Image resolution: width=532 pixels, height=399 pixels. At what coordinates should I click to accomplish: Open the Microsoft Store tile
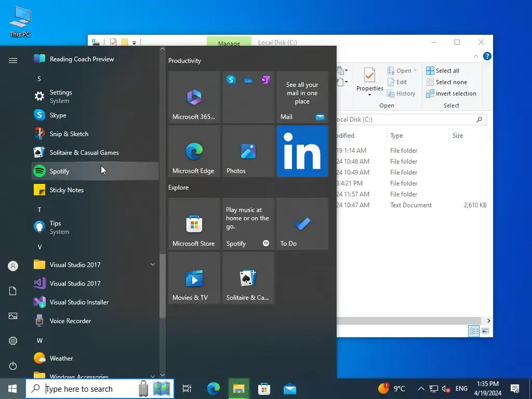coord(194,224)
